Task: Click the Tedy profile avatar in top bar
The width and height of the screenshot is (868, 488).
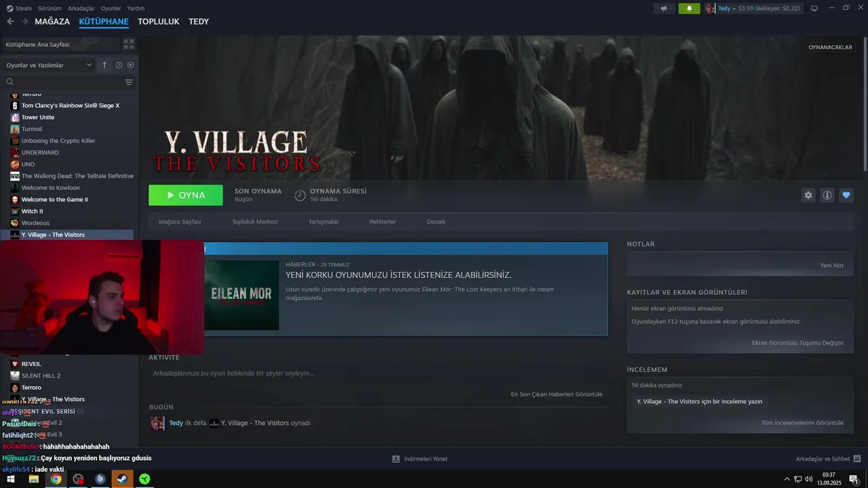Action: (710, 8)
